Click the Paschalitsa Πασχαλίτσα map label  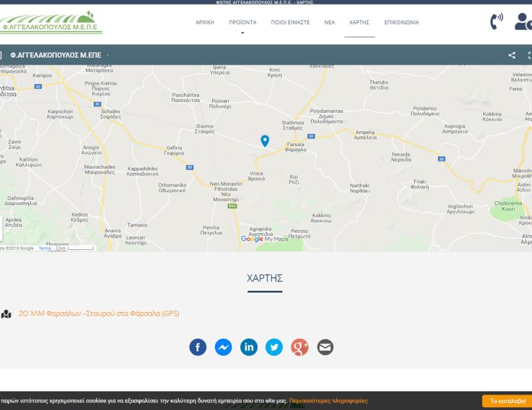pos(186,97)
